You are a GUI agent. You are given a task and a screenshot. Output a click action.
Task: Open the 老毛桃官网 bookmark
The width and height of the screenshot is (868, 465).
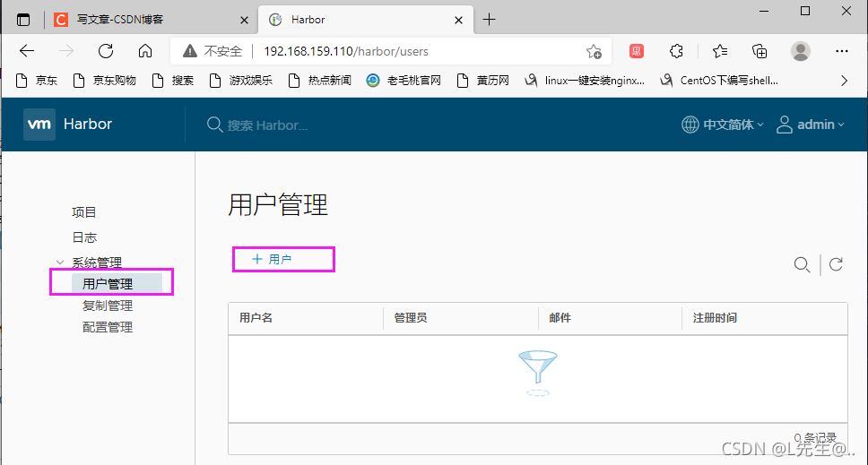(x=404, y=81)
